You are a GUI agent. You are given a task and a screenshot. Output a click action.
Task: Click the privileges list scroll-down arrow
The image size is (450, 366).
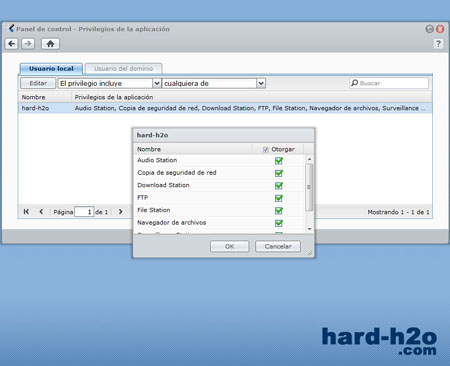click(309, 229)
